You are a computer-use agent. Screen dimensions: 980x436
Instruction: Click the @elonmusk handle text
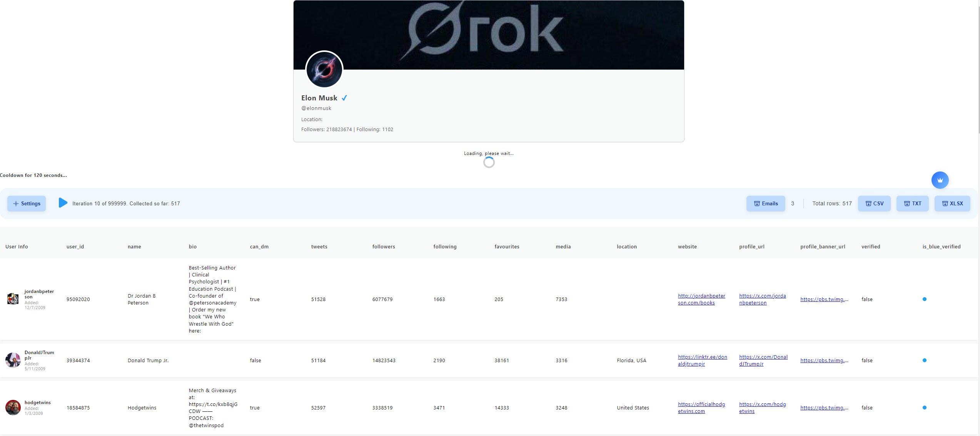316,108
